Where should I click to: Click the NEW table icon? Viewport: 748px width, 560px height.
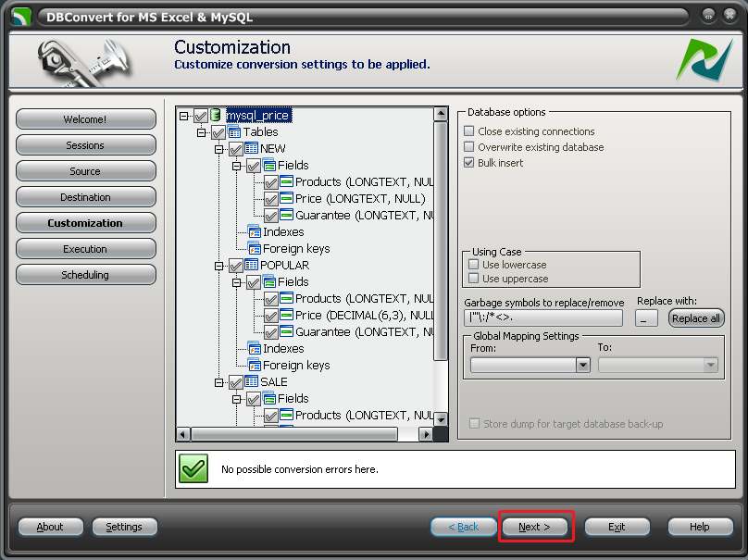[252, 148]
